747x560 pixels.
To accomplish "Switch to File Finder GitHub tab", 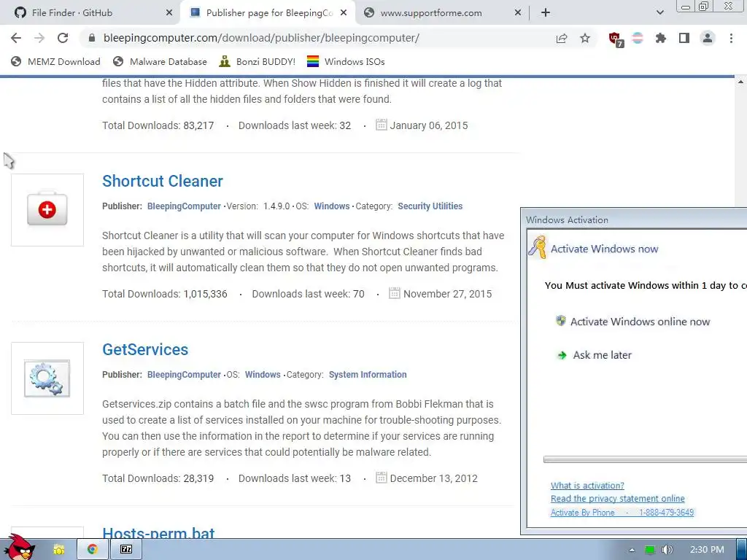I will tap(90, 13).
